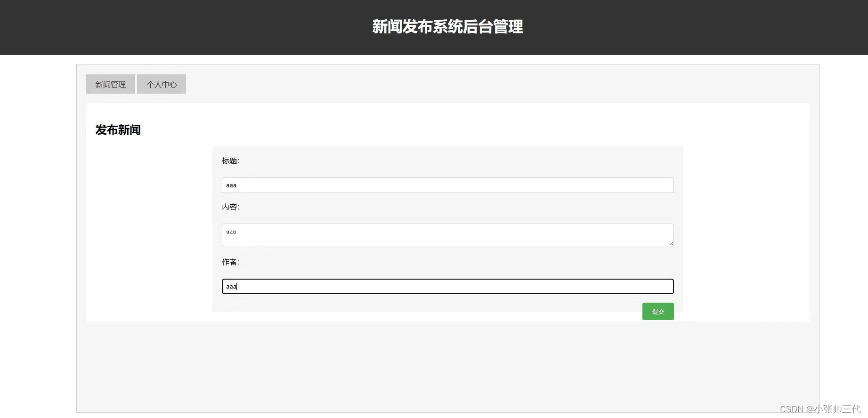Click the 标题: label

tap(231, 161)
